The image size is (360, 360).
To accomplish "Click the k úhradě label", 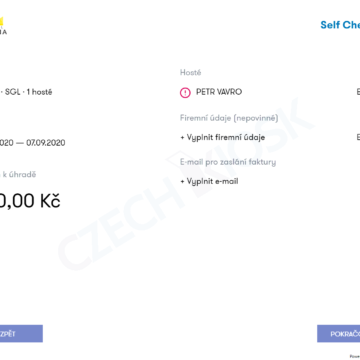I will [x=18, y=174].
